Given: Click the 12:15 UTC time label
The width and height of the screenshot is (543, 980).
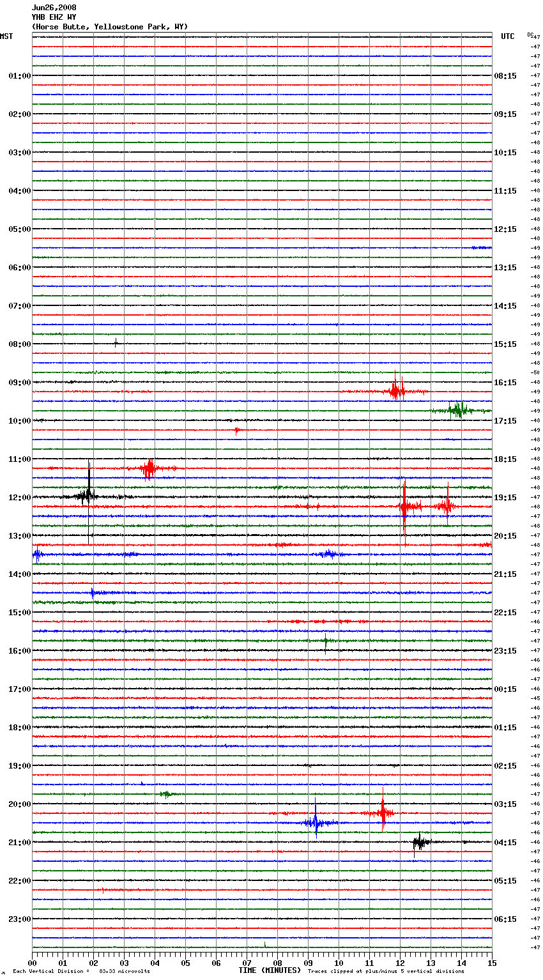Looking at the screenshot, I should point(505,229).
